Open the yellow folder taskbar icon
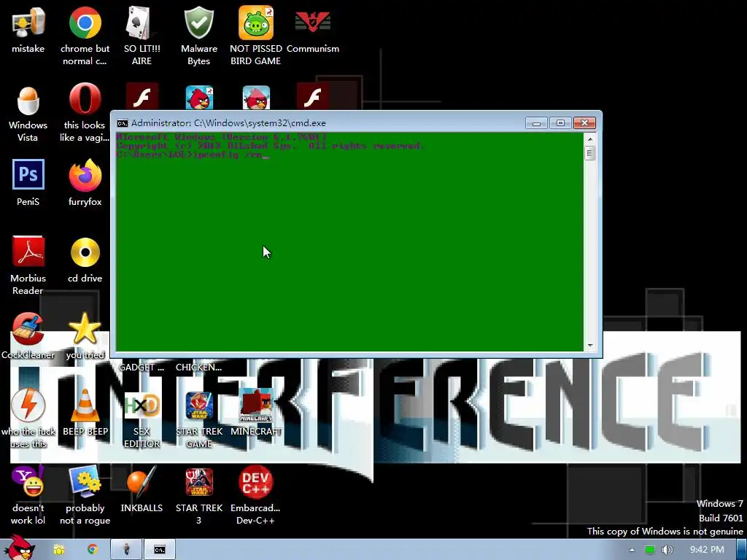This screenshot has width=747, height=560. click(58, 550)
